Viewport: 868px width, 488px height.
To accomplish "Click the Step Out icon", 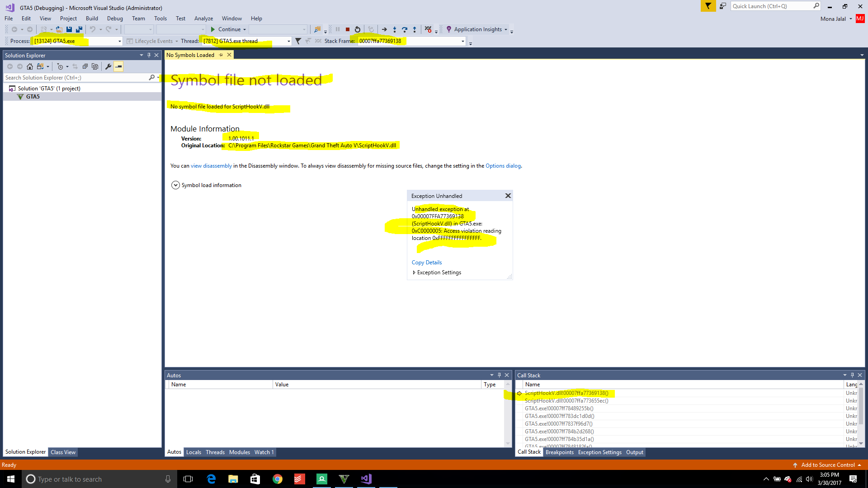I will [x=415, y=29].
